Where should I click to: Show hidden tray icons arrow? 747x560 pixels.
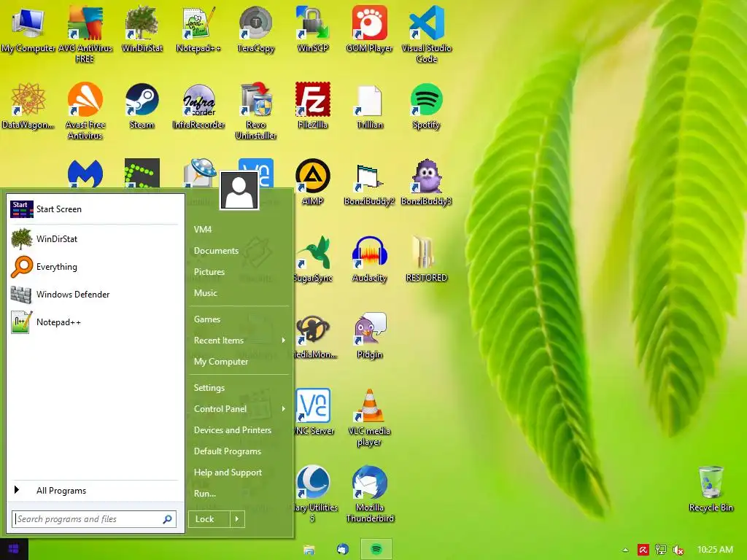pyautogui.click(x=625, y=550)
